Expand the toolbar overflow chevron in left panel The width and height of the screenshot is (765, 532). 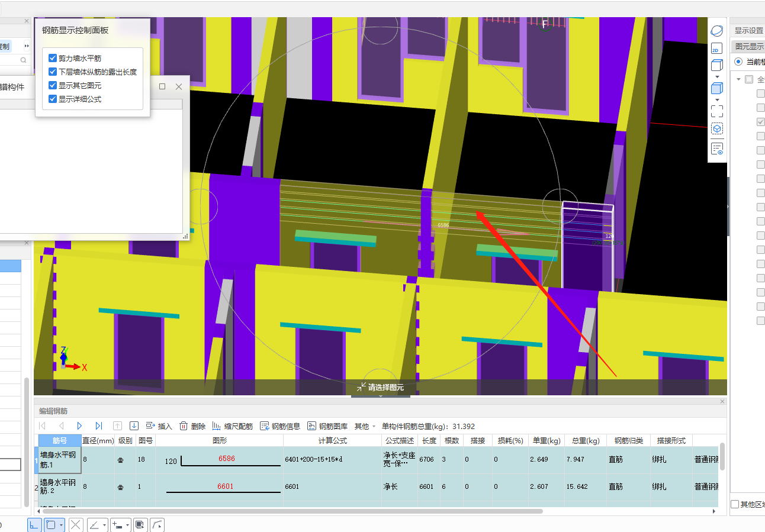click(x=26, y=46)
